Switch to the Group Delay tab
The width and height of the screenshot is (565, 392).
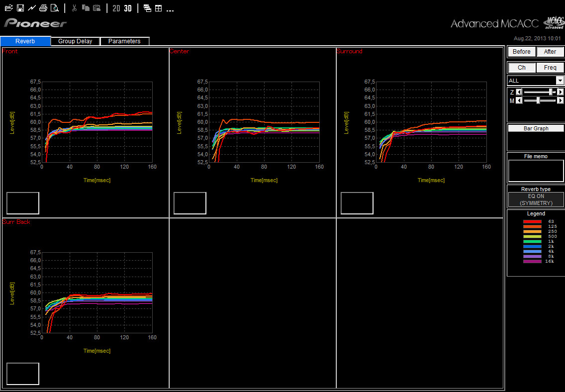pos(75,41)
